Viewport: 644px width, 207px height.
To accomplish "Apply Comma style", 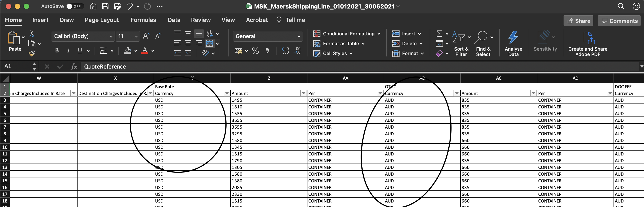I will (267, 51).
